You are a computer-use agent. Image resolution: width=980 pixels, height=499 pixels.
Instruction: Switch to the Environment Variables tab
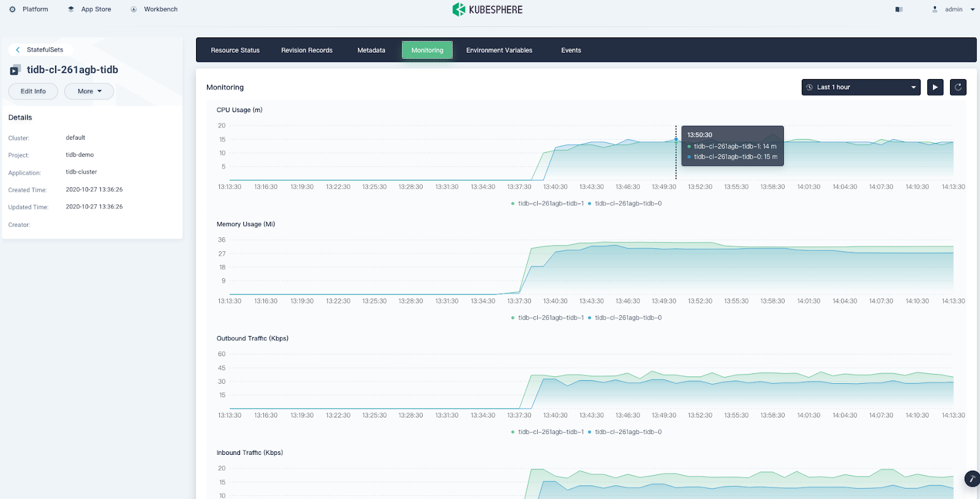[499, 50]
